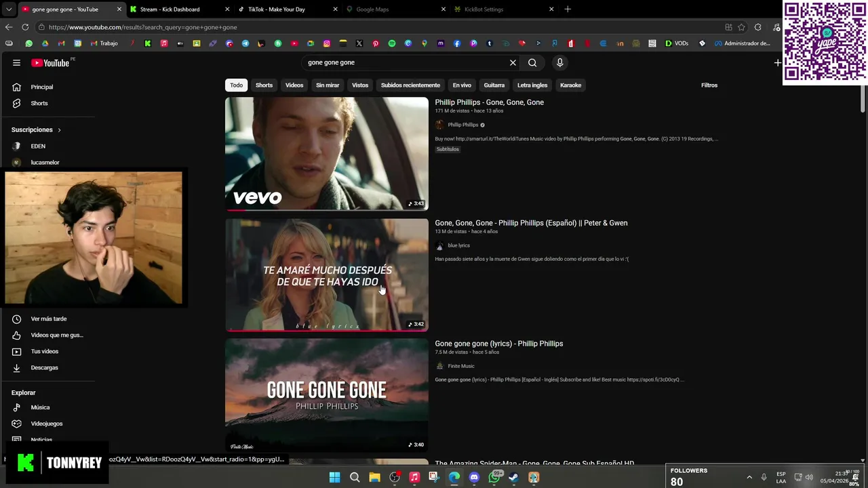Open the volume control in system tray
This screenshot has width=868, height=488.
(809, 477)
